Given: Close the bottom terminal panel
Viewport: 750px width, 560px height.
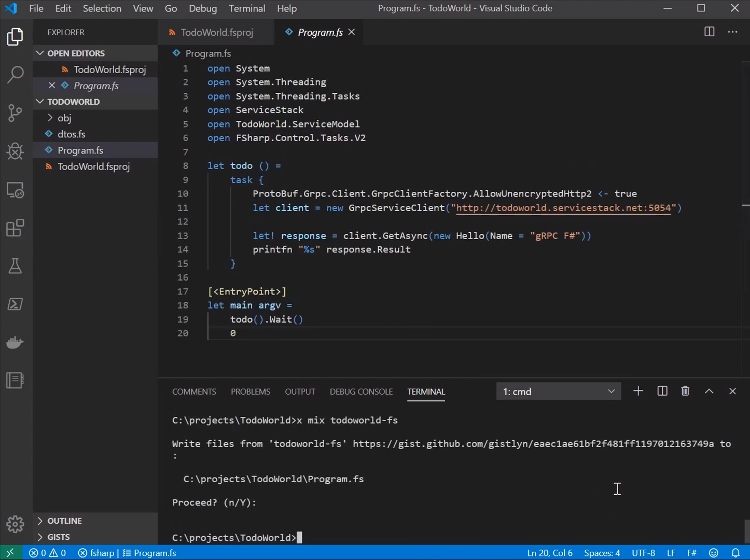Looking at the screenshot, I should click(x=732, y=391).
